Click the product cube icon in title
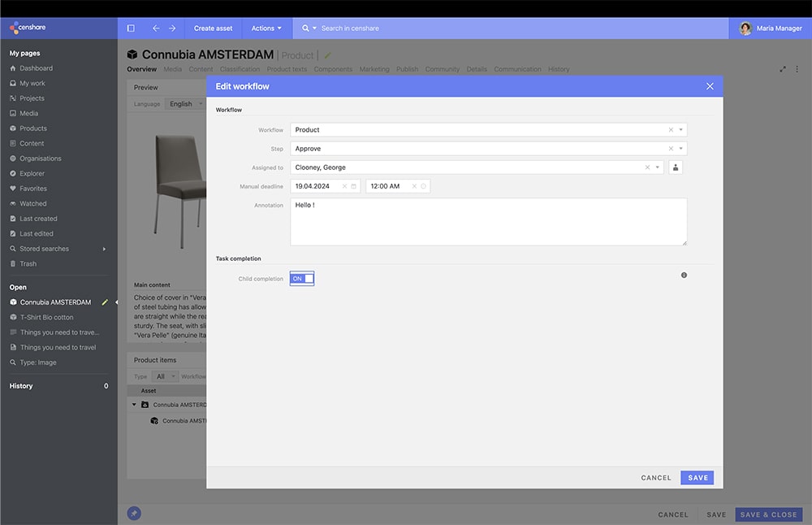The image size is (812, 525). tap(132, 54)
